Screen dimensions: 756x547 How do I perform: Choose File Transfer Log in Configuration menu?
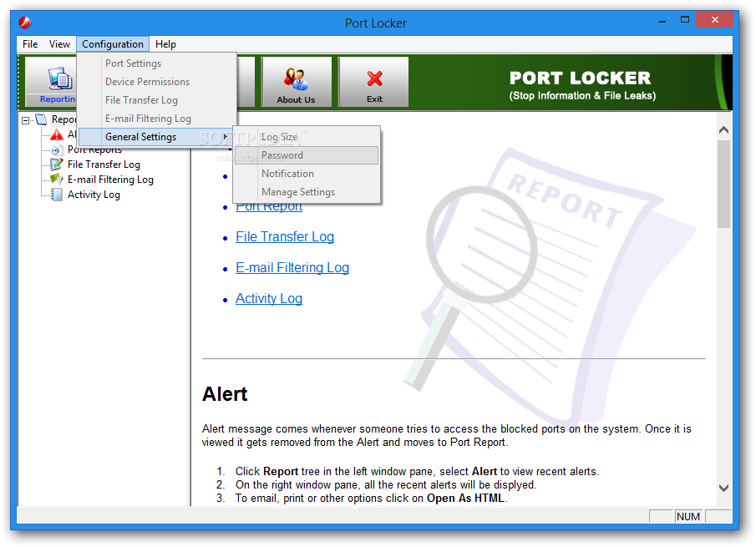(157, 100)
